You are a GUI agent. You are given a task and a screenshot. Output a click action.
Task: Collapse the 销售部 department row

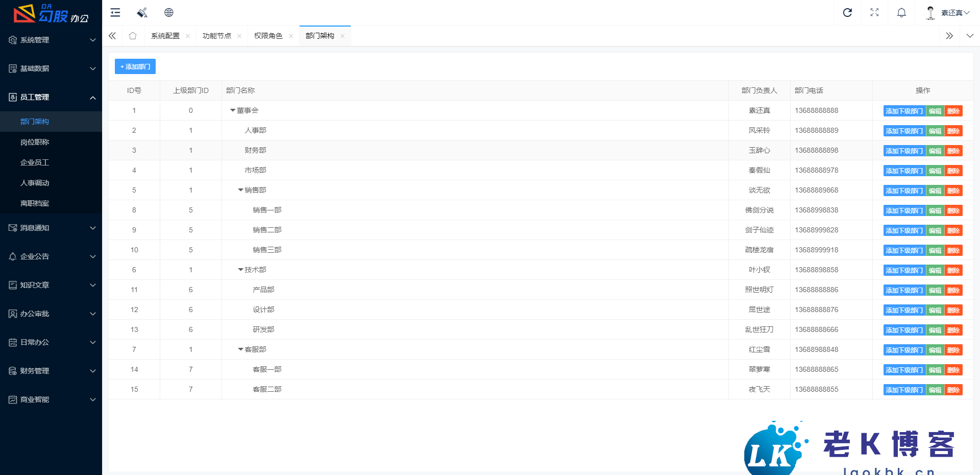240,190
